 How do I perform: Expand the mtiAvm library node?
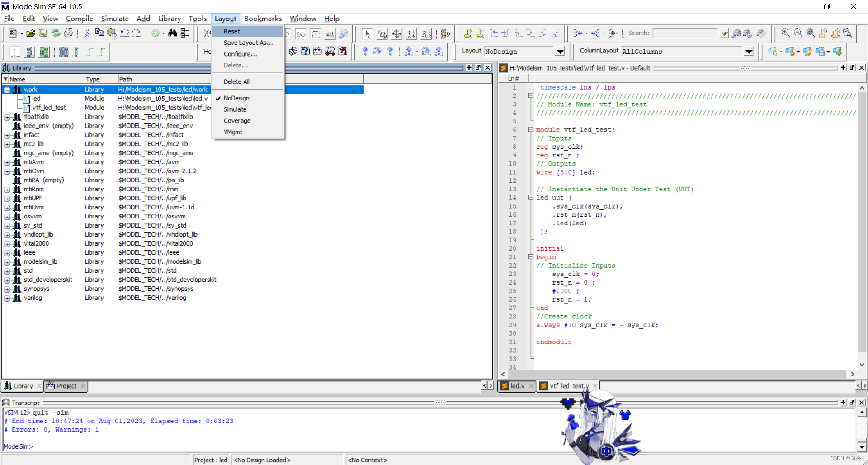pyautogui.click(x=7, y=162)
